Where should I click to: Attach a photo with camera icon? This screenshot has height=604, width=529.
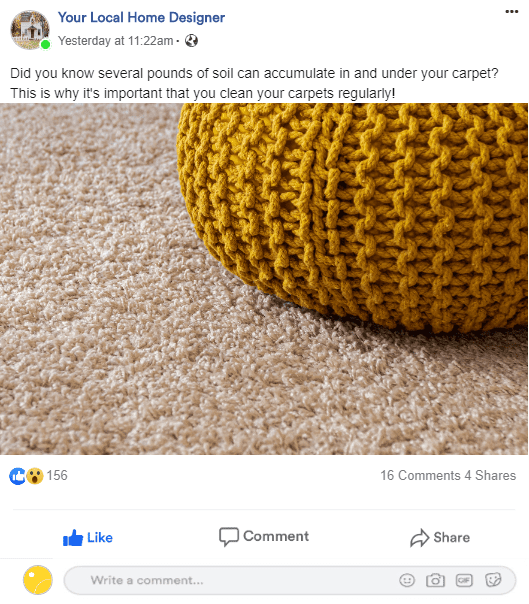(x=435, y=580)
